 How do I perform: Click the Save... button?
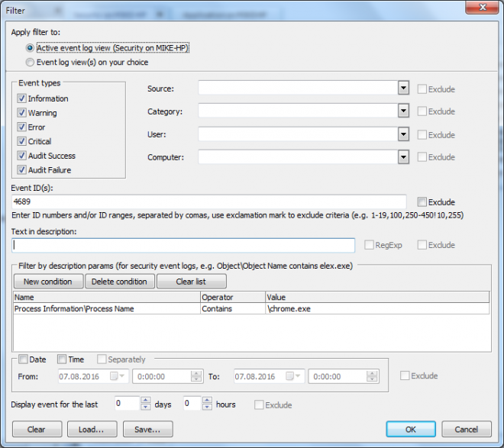pos(148,430)
